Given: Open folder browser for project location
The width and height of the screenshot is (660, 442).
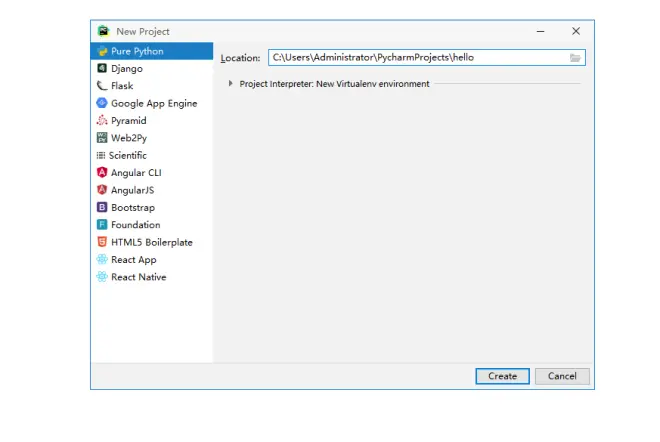Looking at the screenshot, I should tap(575, 58).
